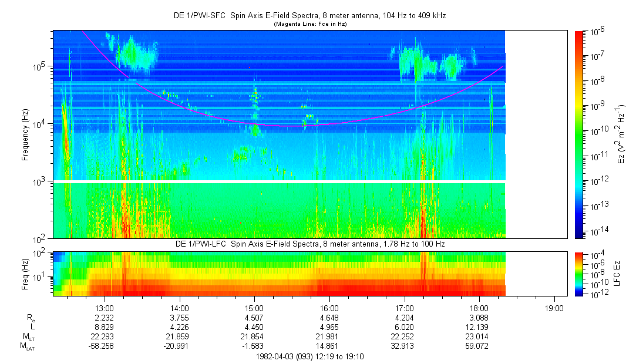Select the 19:00 time axis tick label
The height and width of the screenshot is (364, 636).
click(554, 308)
